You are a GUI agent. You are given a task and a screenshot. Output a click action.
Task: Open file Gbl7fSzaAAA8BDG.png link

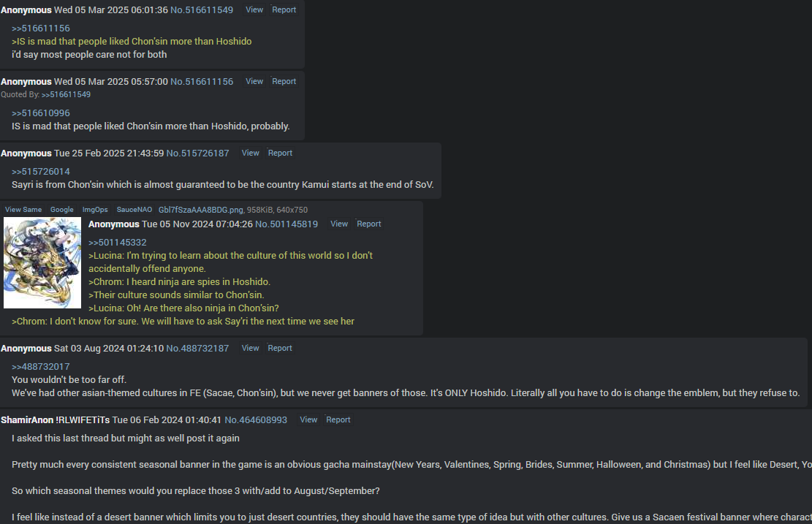pyautogui.click(x=200, y=210)
